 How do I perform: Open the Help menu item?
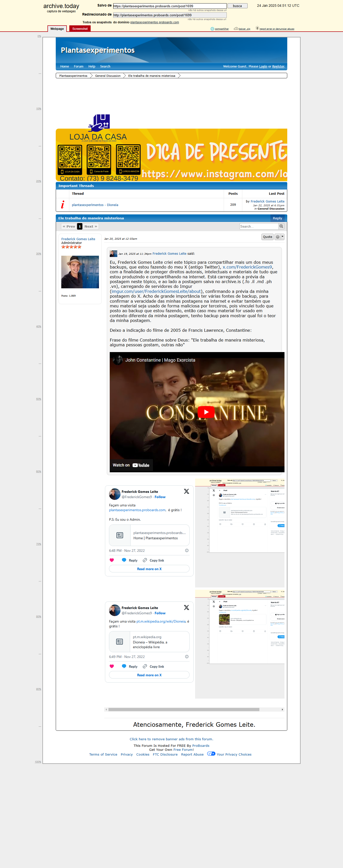click(x=92, y=66)
